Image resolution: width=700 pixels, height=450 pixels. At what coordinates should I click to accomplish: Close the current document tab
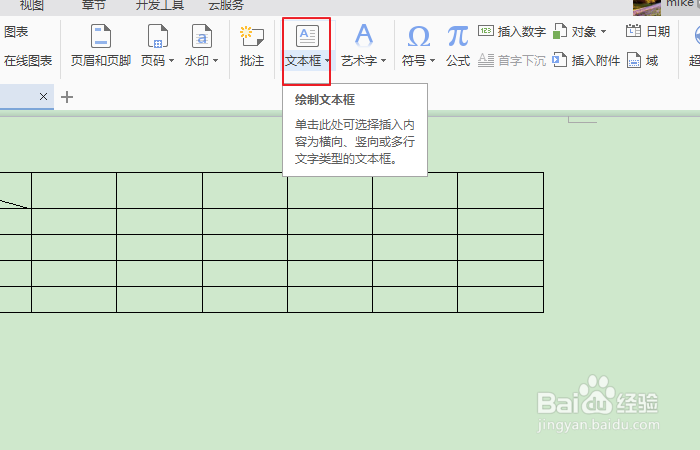[43, 96]
